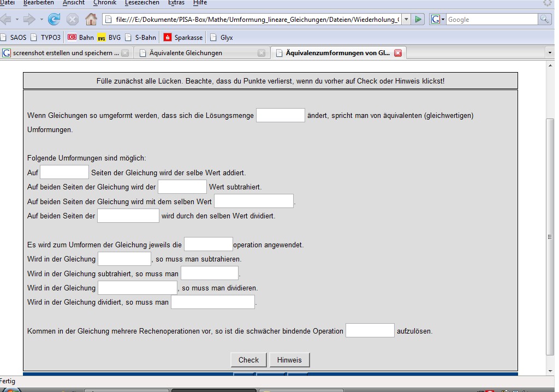The image size is (559, 392).
Task: Open the Google search engine dropdown
Action: coord(438,20)
